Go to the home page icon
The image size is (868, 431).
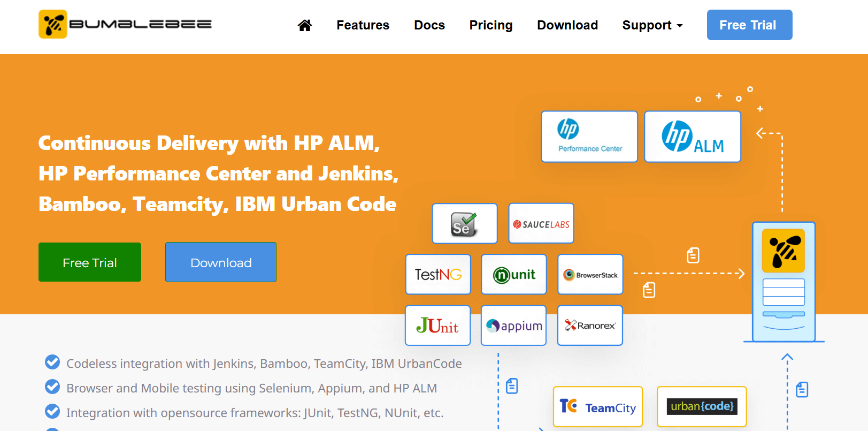(305, 25)
